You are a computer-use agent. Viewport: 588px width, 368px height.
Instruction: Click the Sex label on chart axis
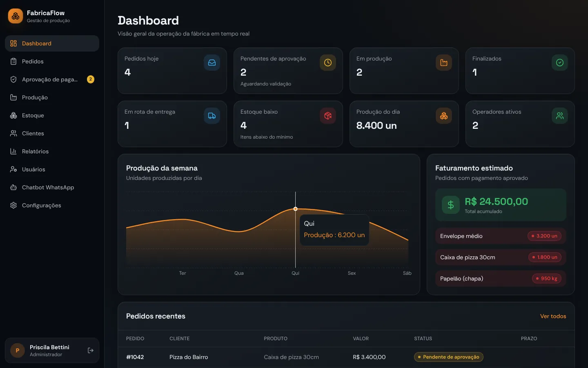(352, 273)
